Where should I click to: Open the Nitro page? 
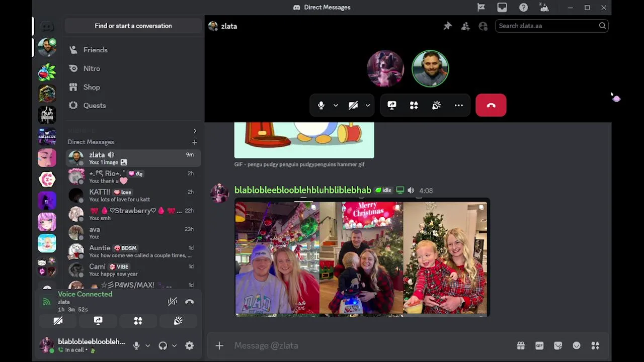pyautogui.click(x=133, y=68)
